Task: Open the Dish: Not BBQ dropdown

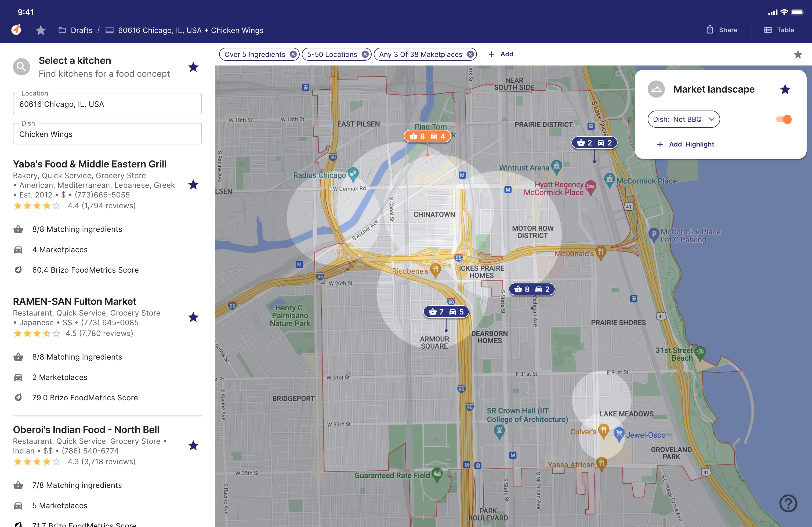Action: point(683,119)
